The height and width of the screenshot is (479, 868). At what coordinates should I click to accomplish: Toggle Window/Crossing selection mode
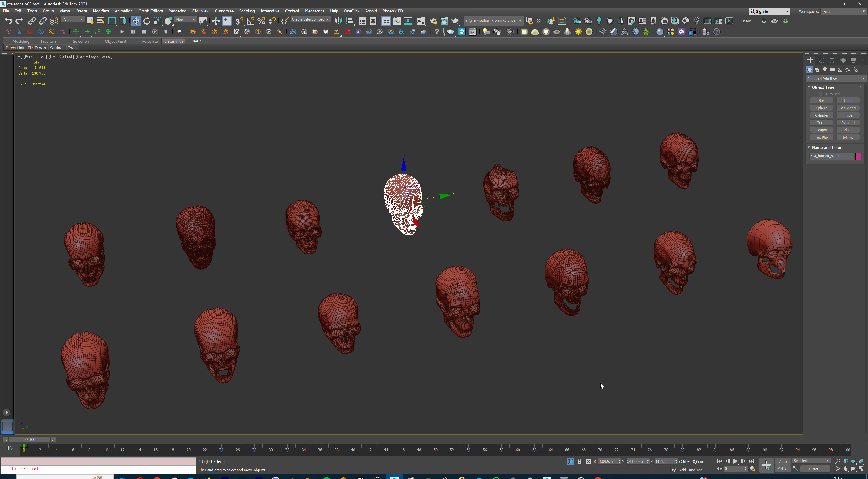click(123, 21)
